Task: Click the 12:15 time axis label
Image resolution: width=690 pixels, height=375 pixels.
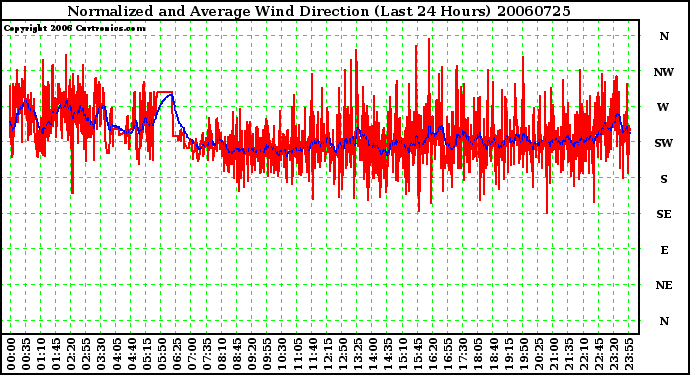Action: click(327, 354)
